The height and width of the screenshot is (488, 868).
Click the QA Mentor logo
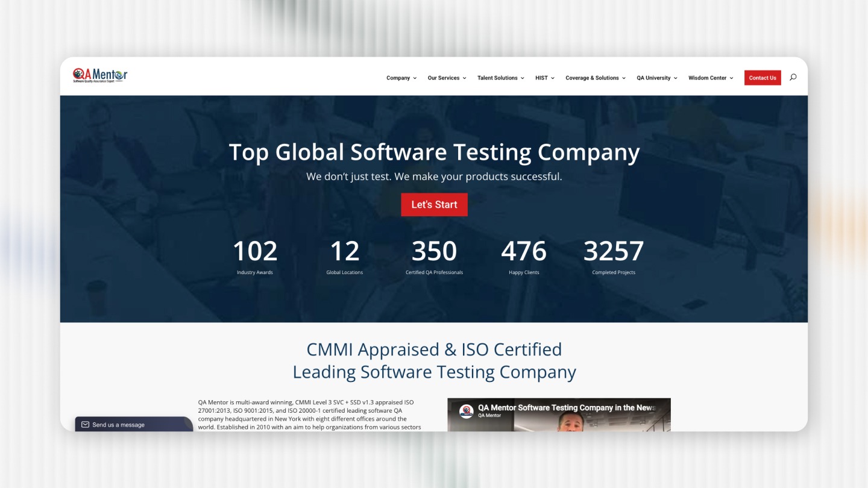click(x=100, y=75)
